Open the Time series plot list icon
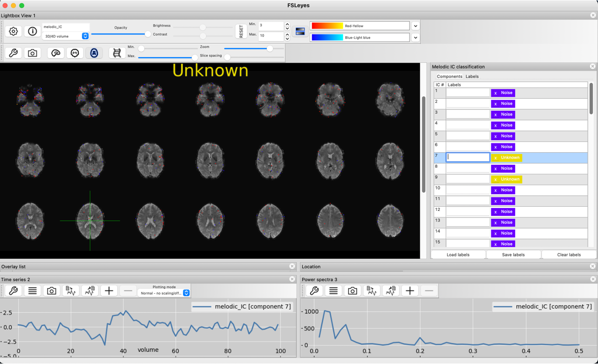 pyautogui.click(x=33, y=291)
